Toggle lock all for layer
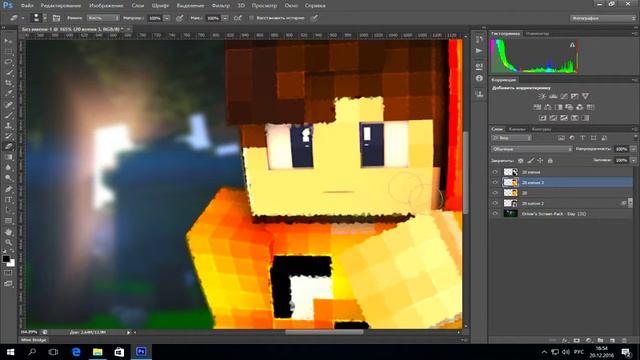This screenshot has width=640, height=360. click(550, 161)
